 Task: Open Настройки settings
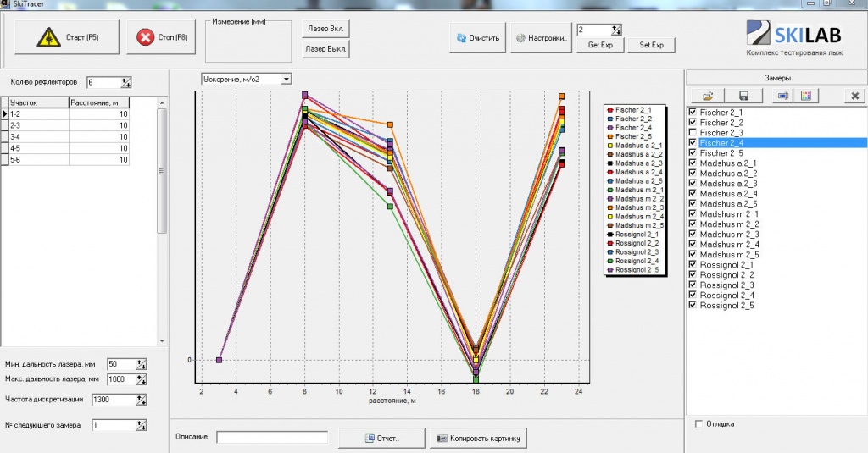541,38
